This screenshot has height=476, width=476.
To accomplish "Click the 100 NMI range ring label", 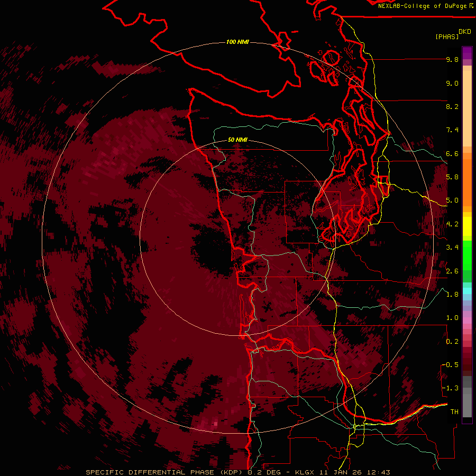I will [x=237, y=42].
